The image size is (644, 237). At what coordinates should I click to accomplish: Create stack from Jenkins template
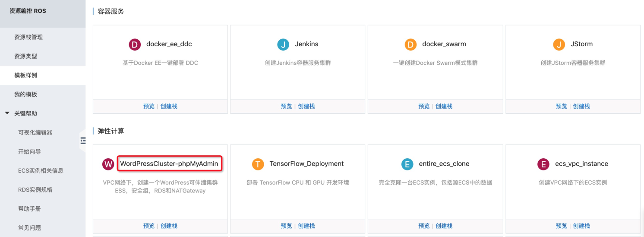click(x=306, y=106)
